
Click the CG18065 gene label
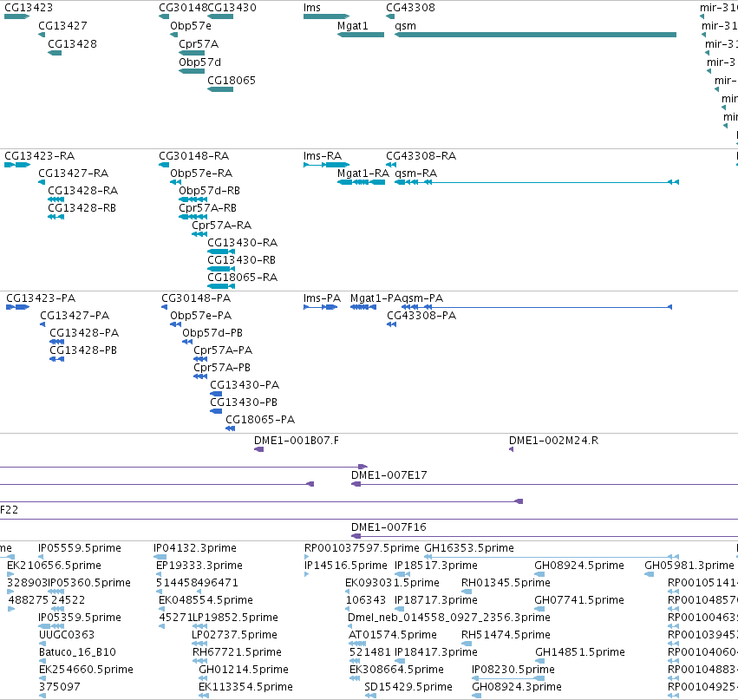pyautogui.click(x=232, y=81)
